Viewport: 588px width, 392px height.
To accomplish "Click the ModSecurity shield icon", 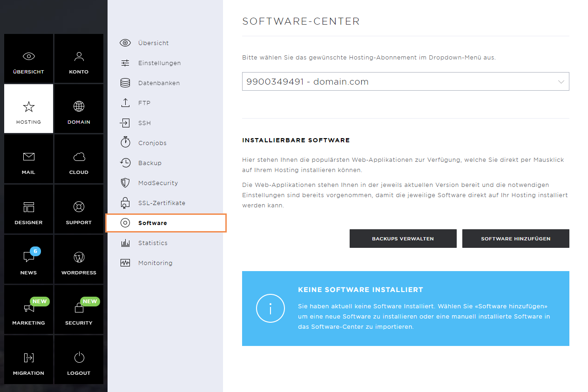I will tap(125, 183).
